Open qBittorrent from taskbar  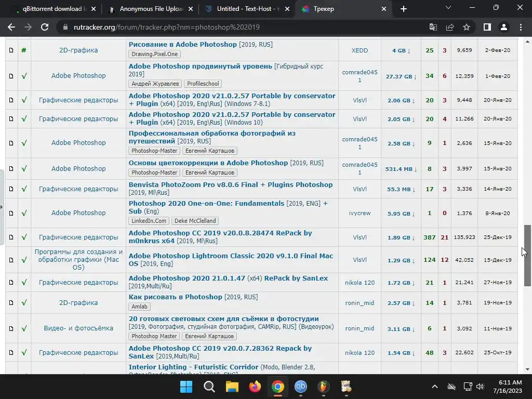(301, 387)
